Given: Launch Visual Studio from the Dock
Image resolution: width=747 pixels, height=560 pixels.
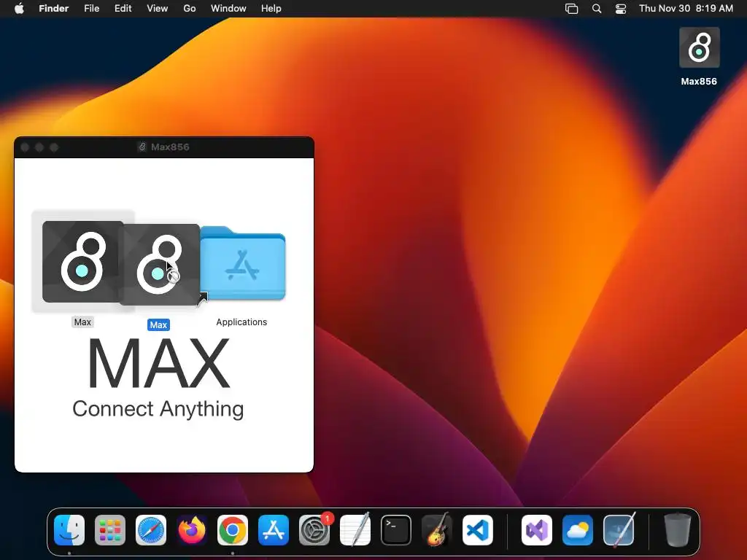Looking at the screenshot, I should point(537,530).
